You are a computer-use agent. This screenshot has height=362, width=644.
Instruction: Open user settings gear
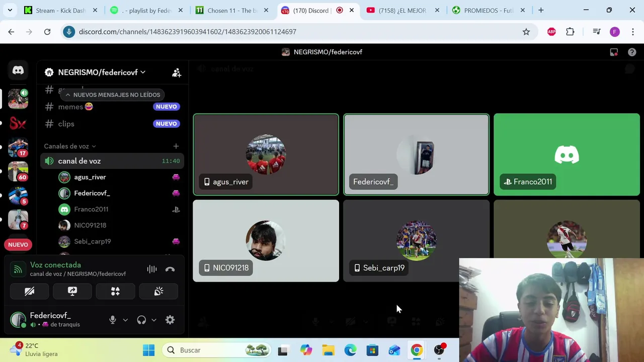tap(170, 320)
